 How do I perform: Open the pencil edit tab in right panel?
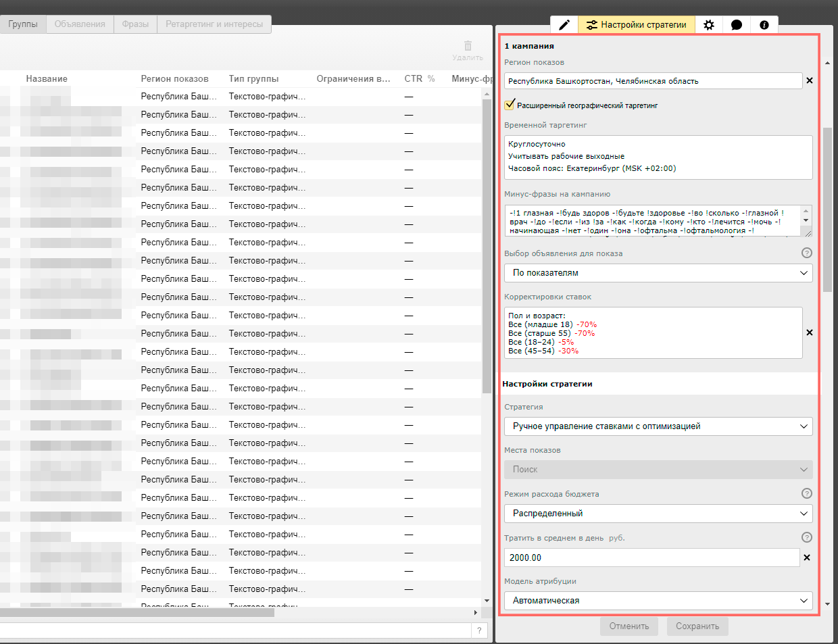pos(564,25)
